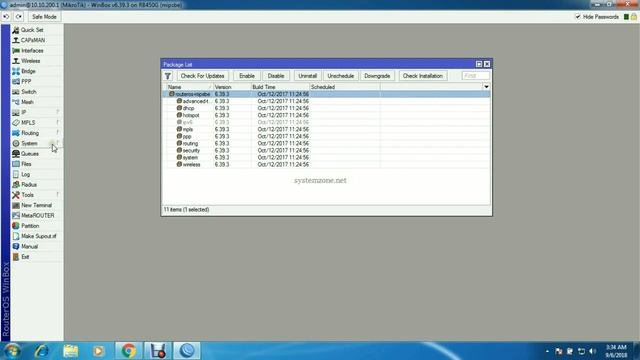Image resolution: width=640 pixels, height=360 pixels.
Task: Click the filter funnel icon in Package List
Action: [168, 76]
